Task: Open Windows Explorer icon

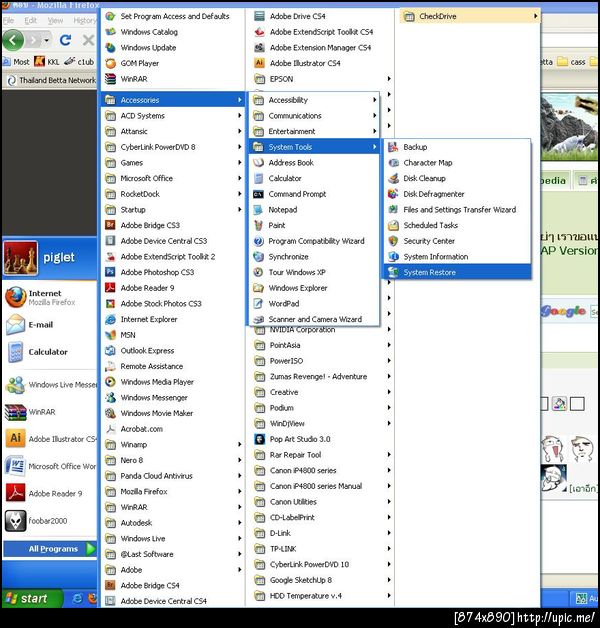Action: point(258,288)
